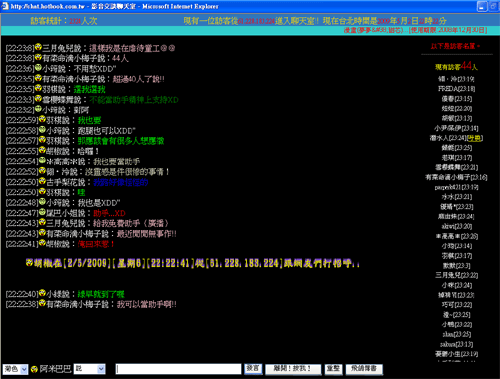Click the '現有訪客44人' visitor count

click(456, 66)
